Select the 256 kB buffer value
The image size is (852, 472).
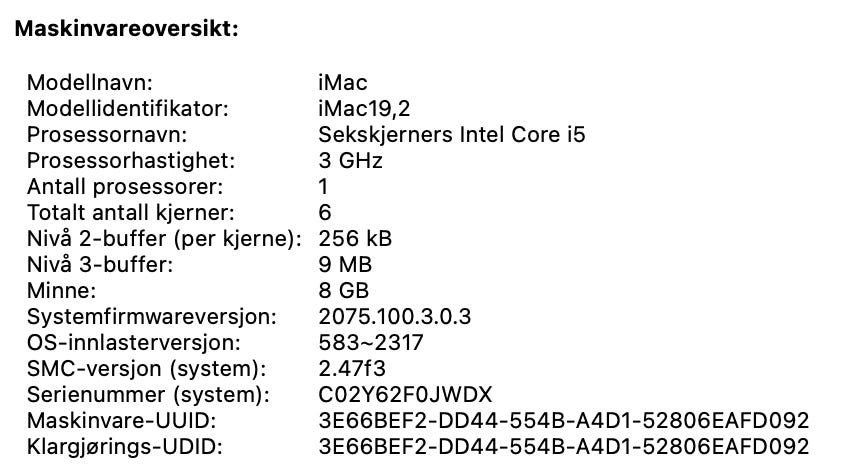(x=355, y=238)
